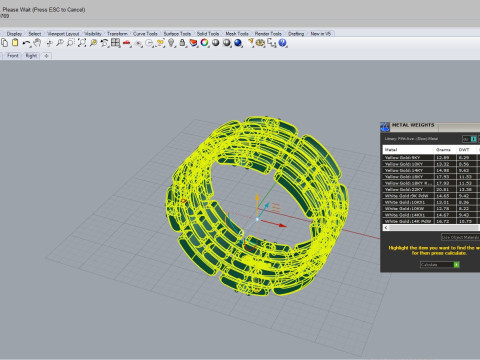
Task: Switch to the Visibility tab
Action: (x=93, y=34)
